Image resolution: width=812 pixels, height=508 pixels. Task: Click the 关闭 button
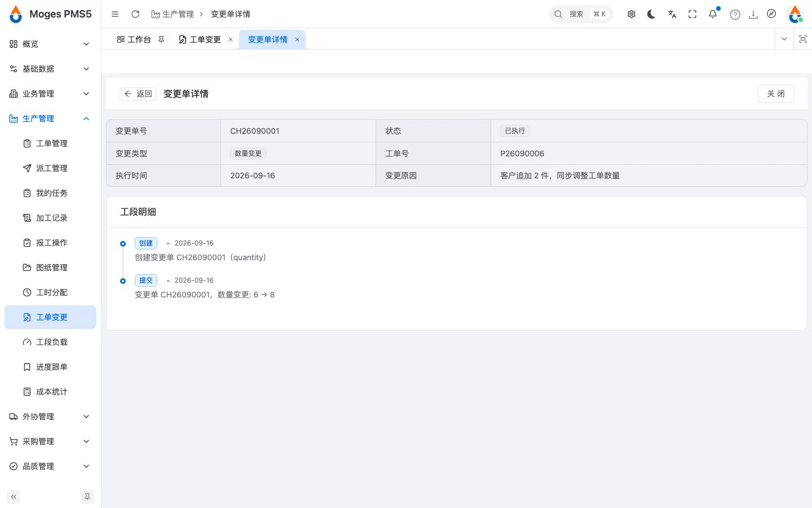click(776, 94)
